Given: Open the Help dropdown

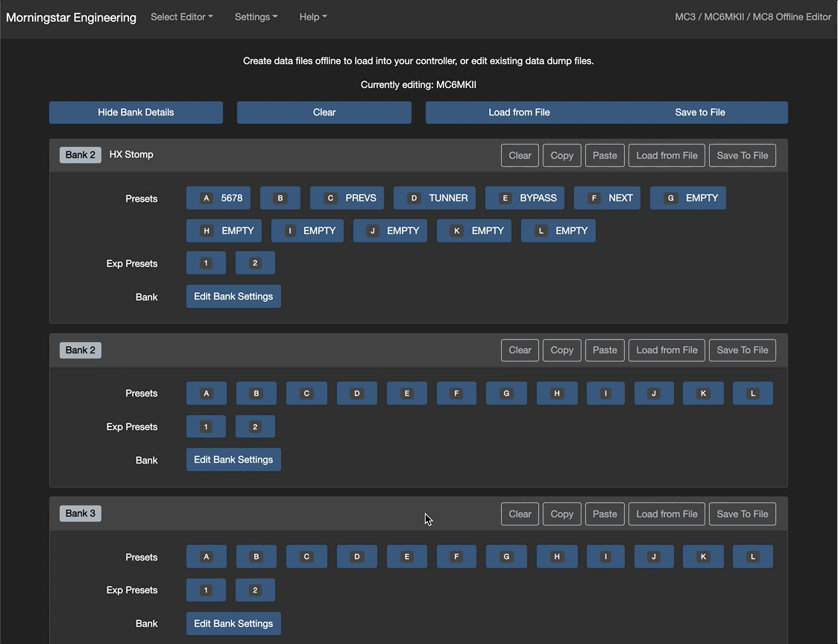Looking at the screenshot, I should click(312, 16).
